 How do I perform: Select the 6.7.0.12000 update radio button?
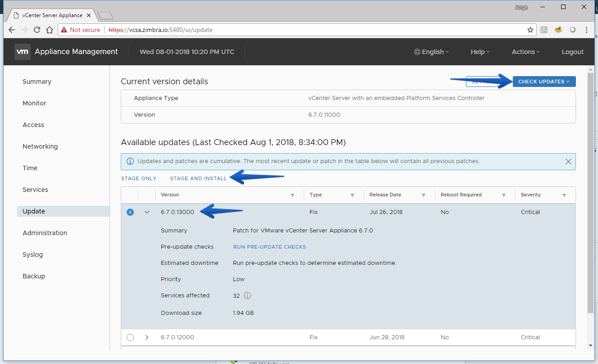click(x=130, y=337)
